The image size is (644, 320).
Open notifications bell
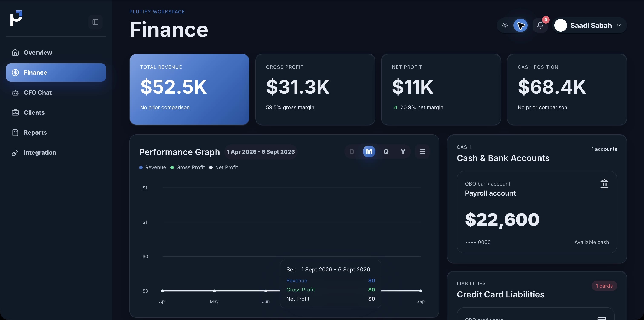(x=540, y=25)
